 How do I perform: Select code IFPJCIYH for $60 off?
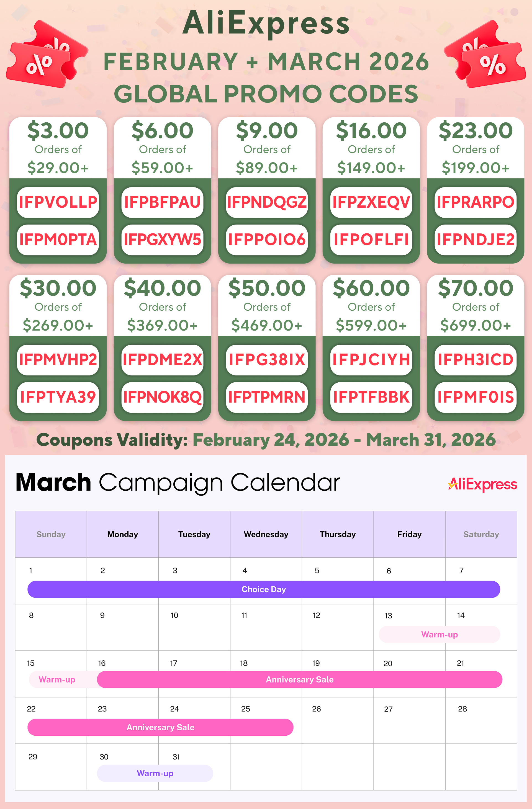tap(371, 360)
